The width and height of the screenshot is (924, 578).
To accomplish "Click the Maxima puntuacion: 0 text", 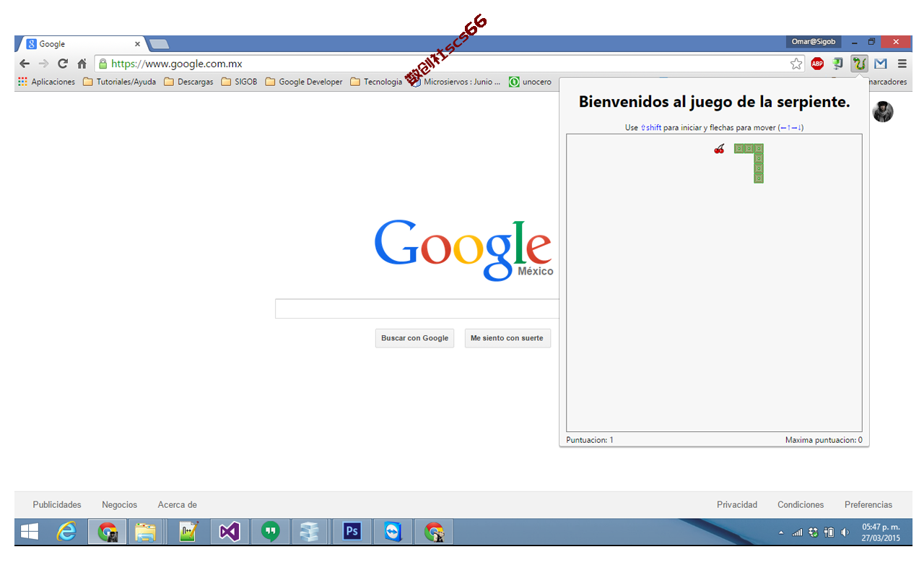I will click(x=824, y=440).
